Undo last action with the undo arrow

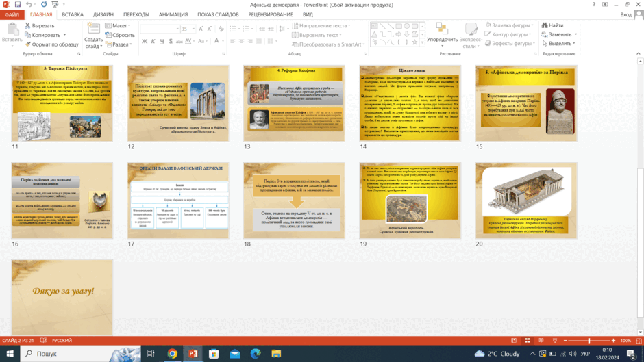pyautogui.click(x=29, y=5)
